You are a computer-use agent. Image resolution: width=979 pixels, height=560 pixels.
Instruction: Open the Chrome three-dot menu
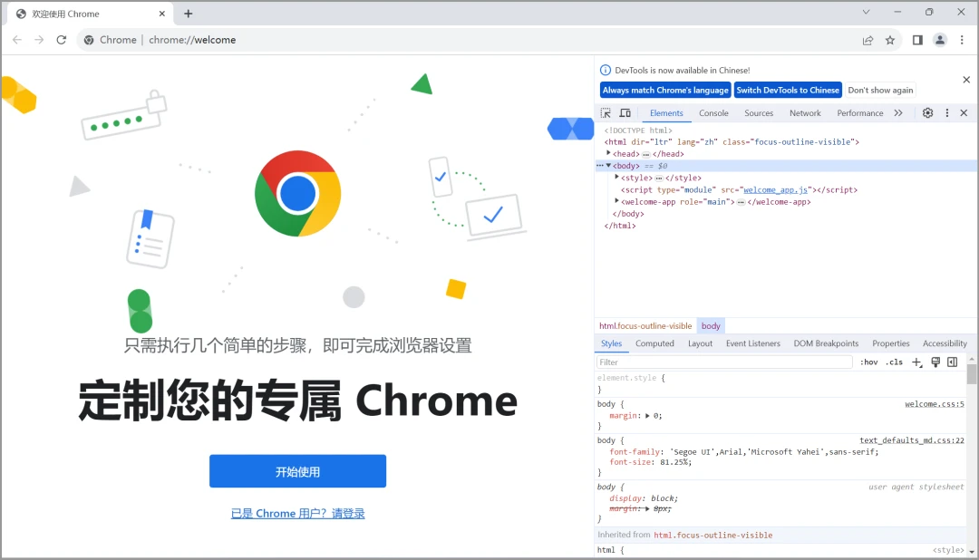[962, 40]
